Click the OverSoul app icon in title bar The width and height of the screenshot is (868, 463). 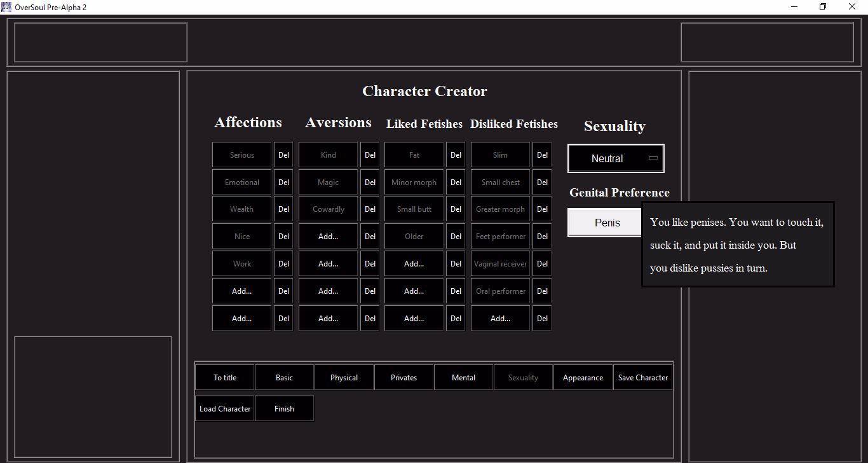click(x=6, y=6)
